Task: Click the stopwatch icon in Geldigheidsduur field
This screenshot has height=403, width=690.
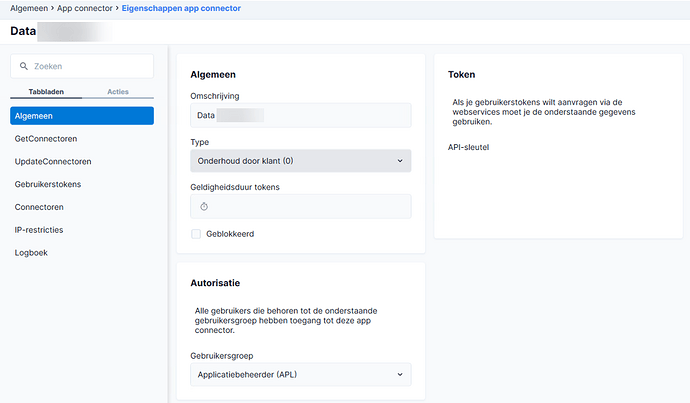Action: (x=204, y=206)
